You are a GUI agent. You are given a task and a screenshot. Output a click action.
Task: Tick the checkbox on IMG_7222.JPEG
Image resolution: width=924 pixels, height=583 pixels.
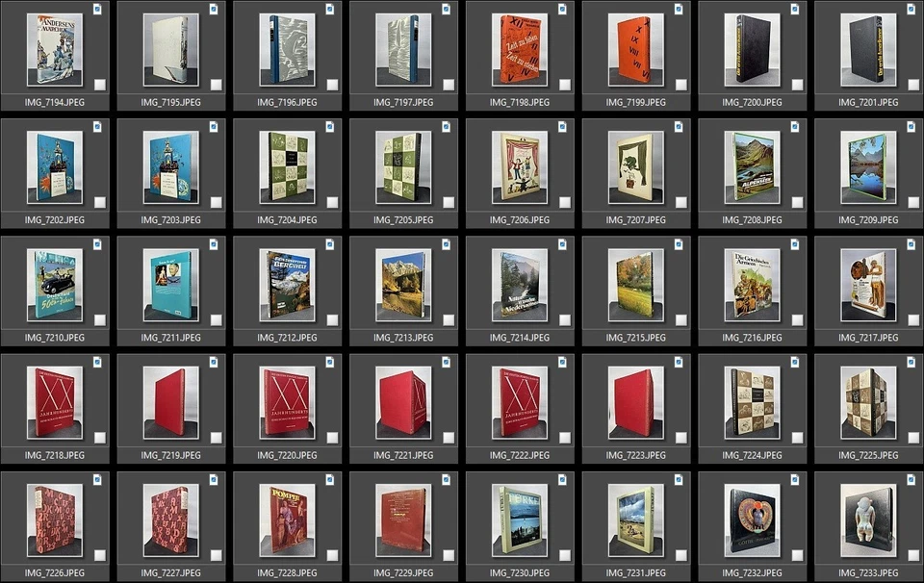click(x=565, y=438)
